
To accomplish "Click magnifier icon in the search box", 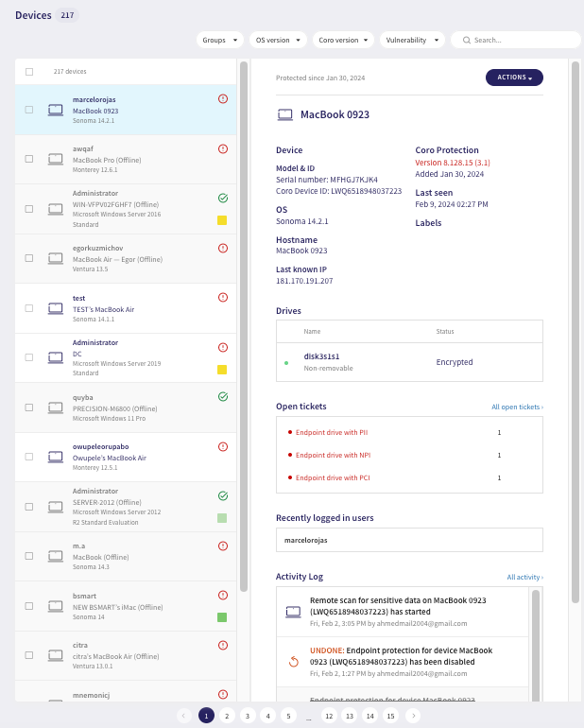I will tap(467, 41).
